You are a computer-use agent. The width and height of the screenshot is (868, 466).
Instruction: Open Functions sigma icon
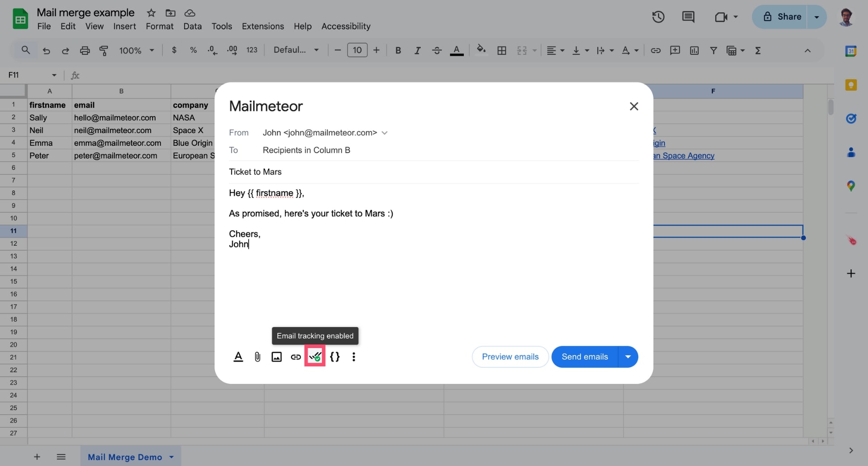(758, 50)
